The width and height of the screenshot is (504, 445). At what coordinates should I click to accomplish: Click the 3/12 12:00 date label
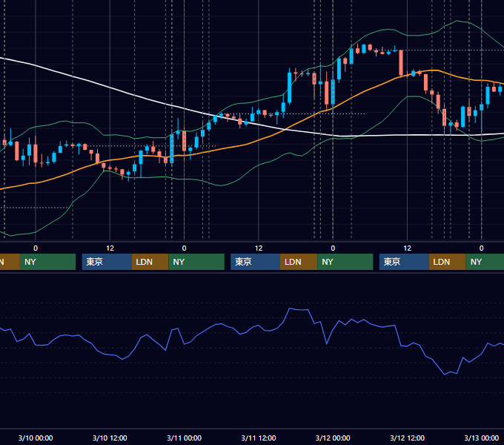[407, 438]
